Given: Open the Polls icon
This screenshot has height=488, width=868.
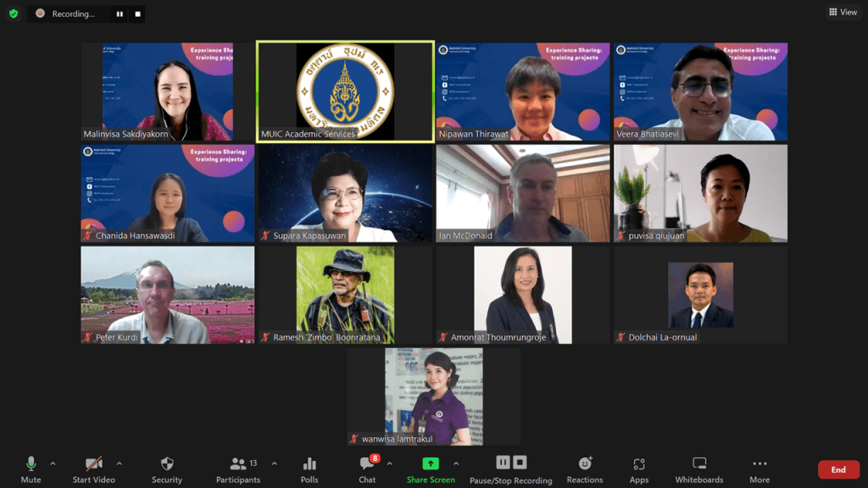Looking at the screenshot, I should pos(309,469).
